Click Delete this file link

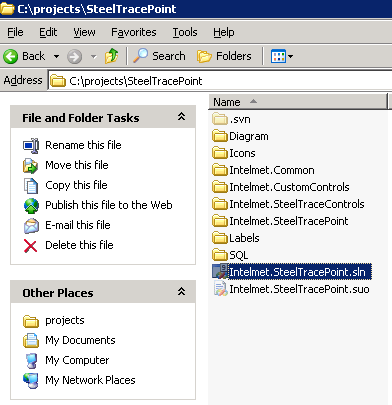pos(79,245)
